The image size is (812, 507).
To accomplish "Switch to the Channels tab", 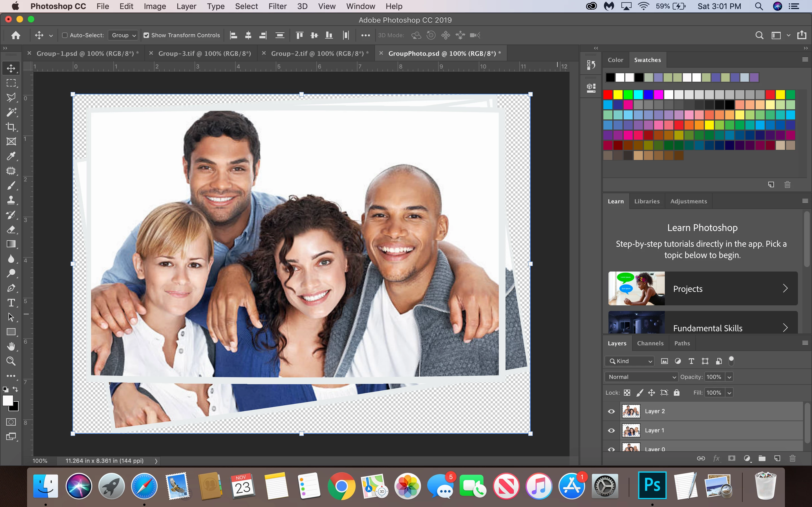I will pyautogui.click(x=650, y=343).
